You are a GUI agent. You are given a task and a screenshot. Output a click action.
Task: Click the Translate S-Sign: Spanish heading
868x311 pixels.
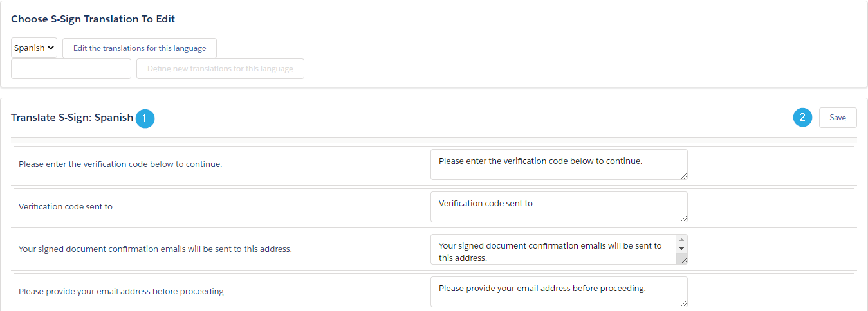pos(72,118)
